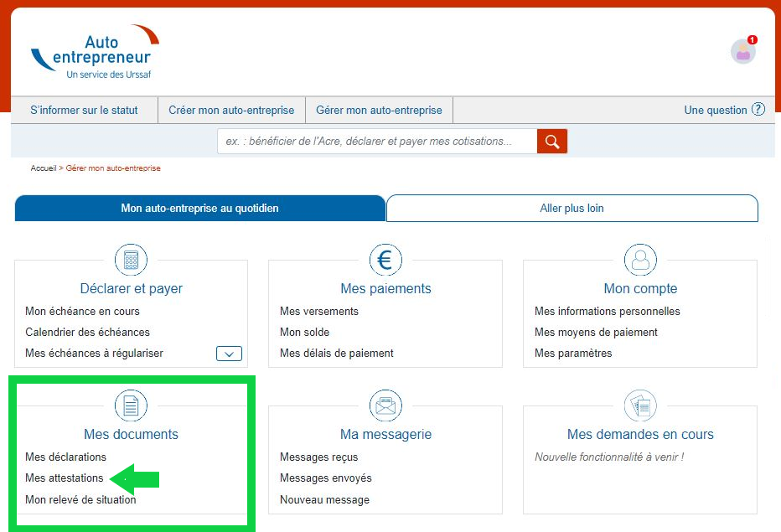The height and width of the screenshot is (532, 781).
Task: Select the Mon auto-entreprise au quotidien tab
Action: tap(199, 208)
